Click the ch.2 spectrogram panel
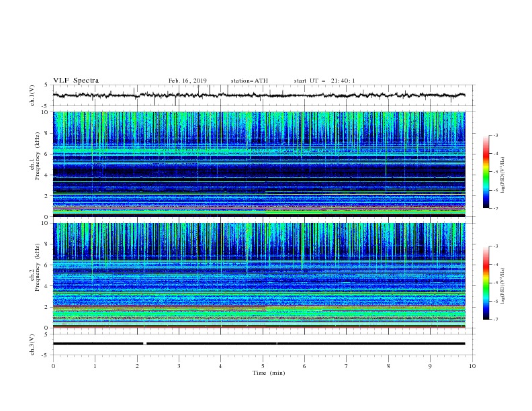The height and width of the screenshot is (411, 532). 259,275
